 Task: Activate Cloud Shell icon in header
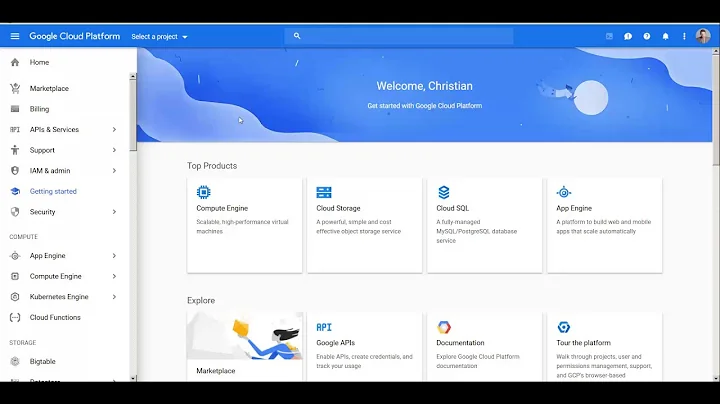click(x=609, y=36)
